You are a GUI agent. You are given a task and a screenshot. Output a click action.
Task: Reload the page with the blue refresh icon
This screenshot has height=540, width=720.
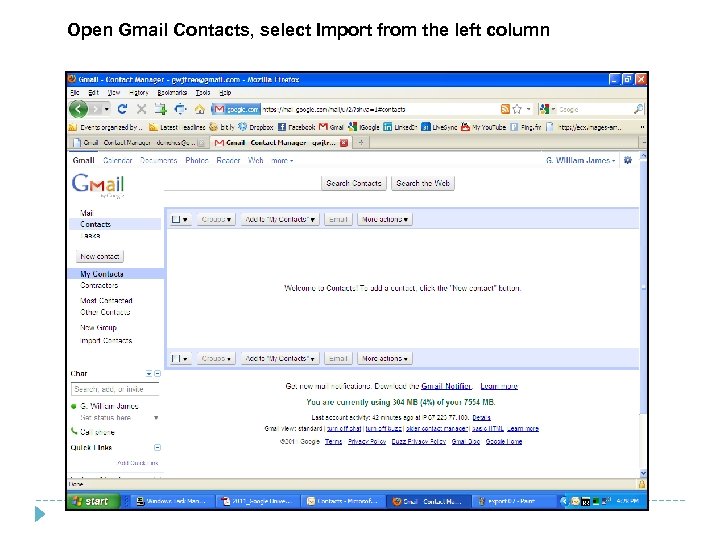(122, 109)
